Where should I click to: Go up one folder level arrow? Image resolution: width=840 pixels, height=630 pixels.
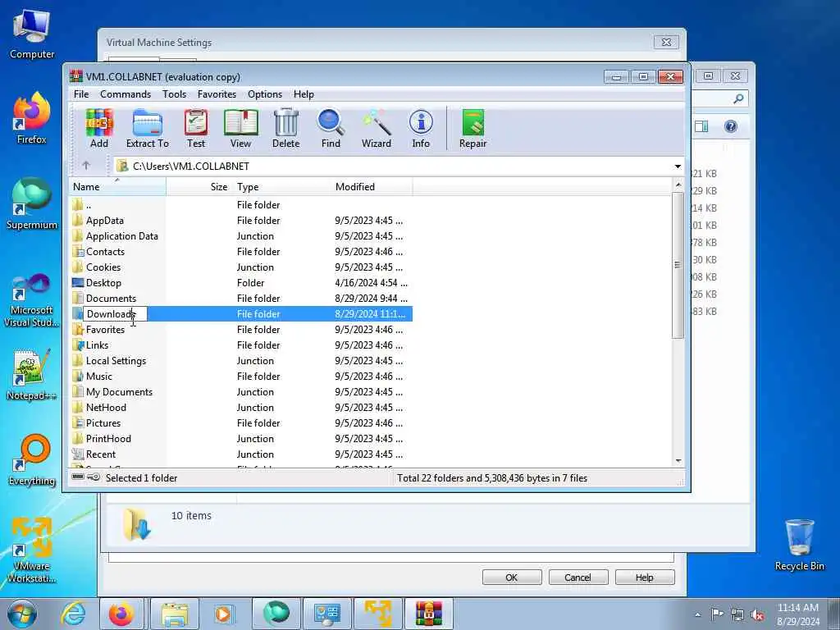(x=86, y=166)
